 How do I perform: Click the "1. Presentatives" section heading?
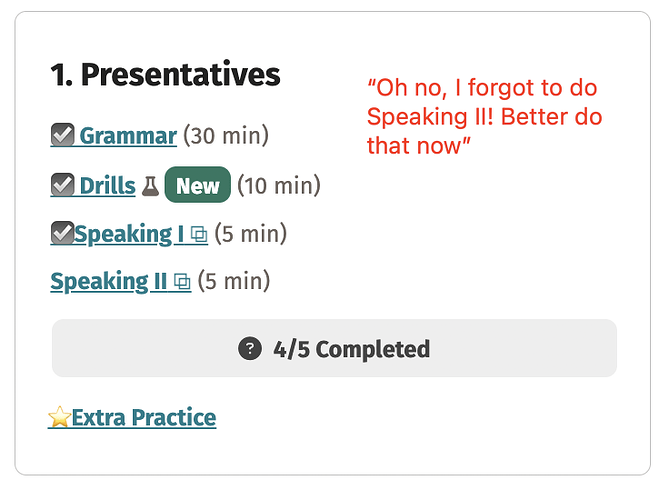[165, 75]
